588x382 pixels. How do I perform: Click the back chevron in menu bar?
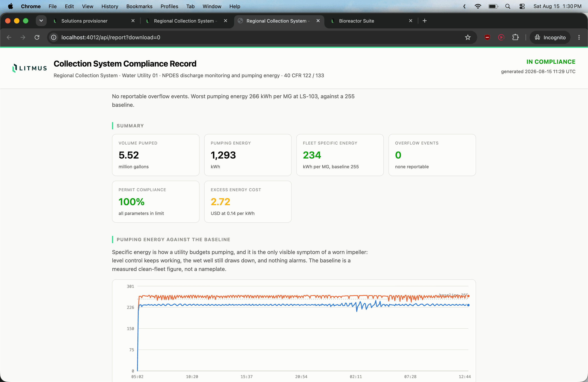coord(464,6)
